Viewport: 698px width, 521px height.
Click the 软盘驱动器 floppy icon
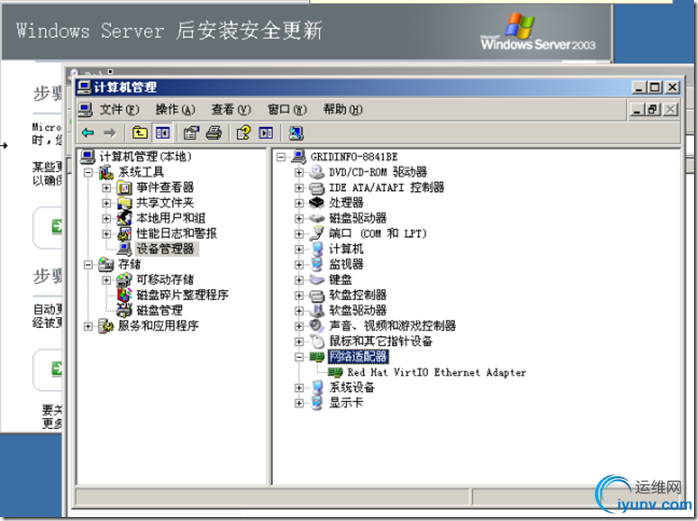(x=317, y=310)
